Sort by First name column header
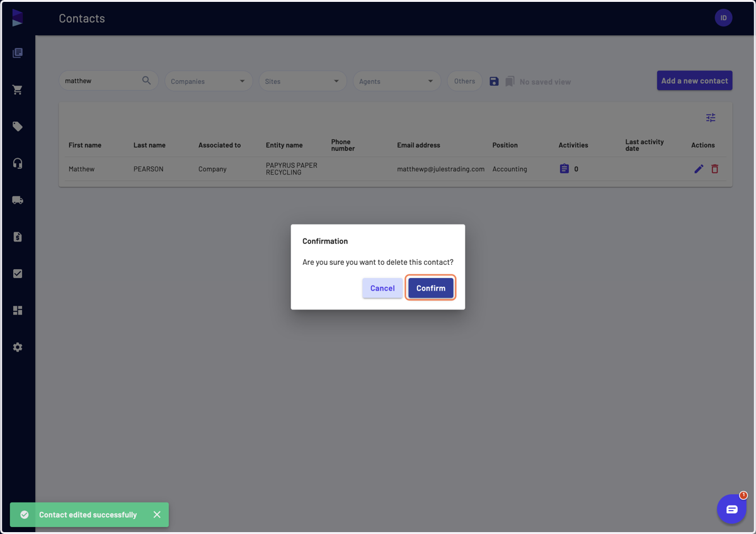This screenshot has height=534, width=756. [85, 145]
